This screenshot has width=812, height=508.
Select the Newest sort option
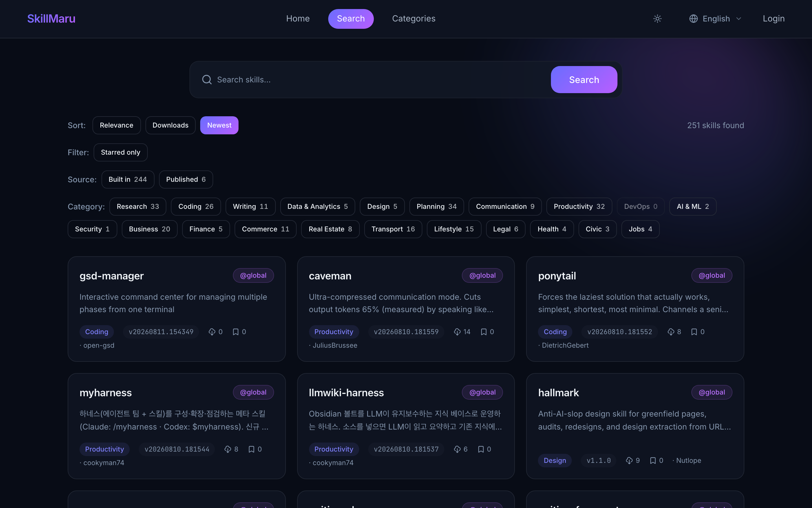point(219,125)
